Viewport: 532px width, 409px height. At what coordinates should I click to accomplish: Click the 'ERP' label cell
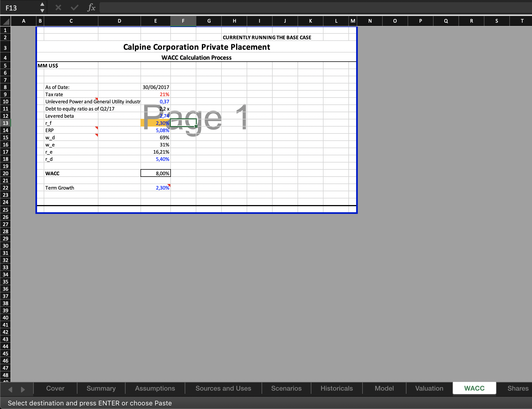(49, 130)
